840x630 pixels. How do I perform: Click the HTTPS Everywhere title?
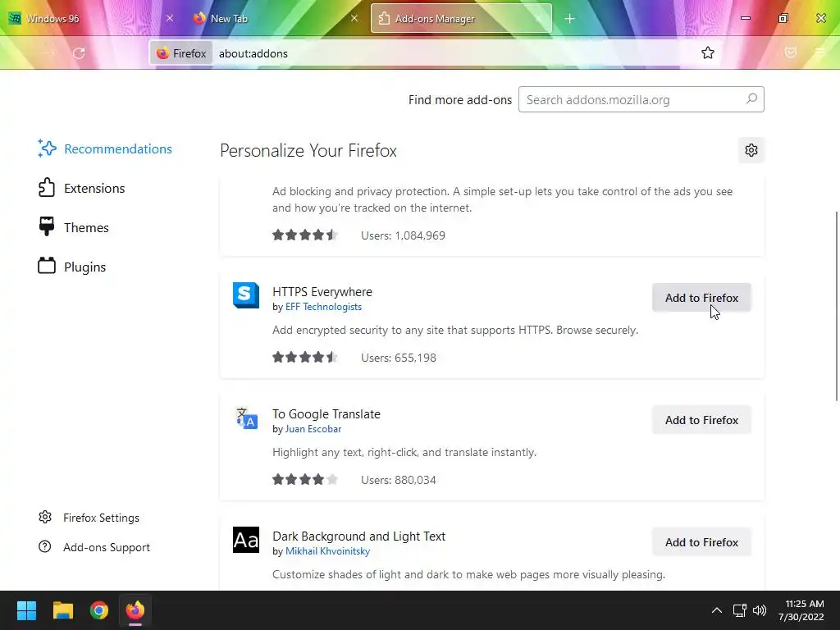322,292
